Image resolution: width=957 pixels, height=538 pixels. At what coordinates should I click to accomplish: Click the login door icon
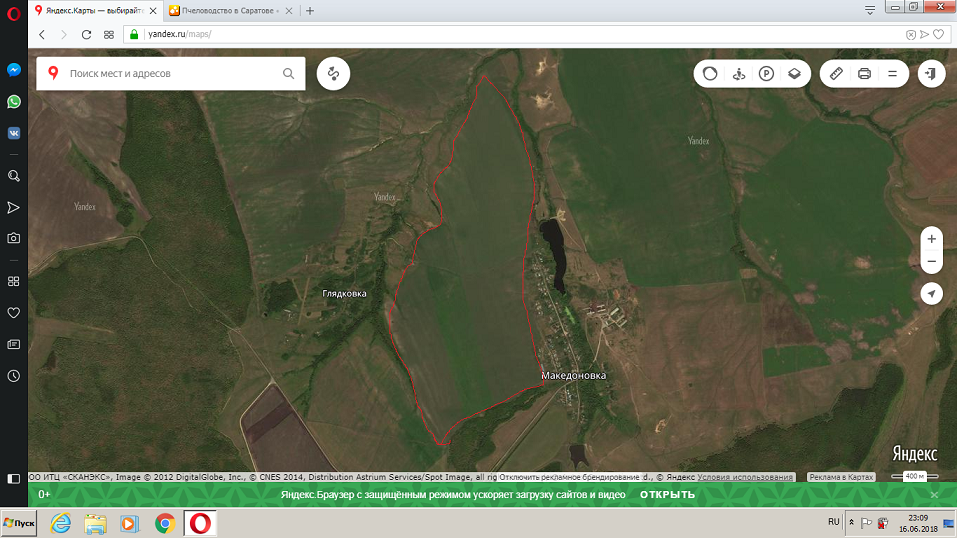coord(931,74)
